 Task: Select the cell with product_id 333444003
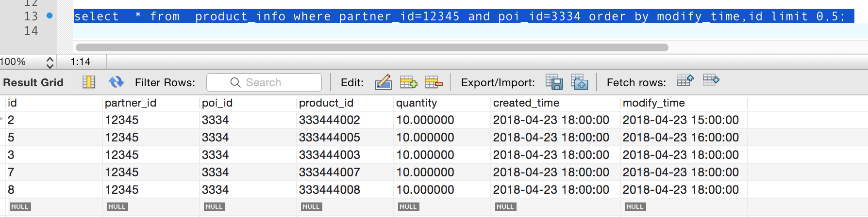pos(345,155)
